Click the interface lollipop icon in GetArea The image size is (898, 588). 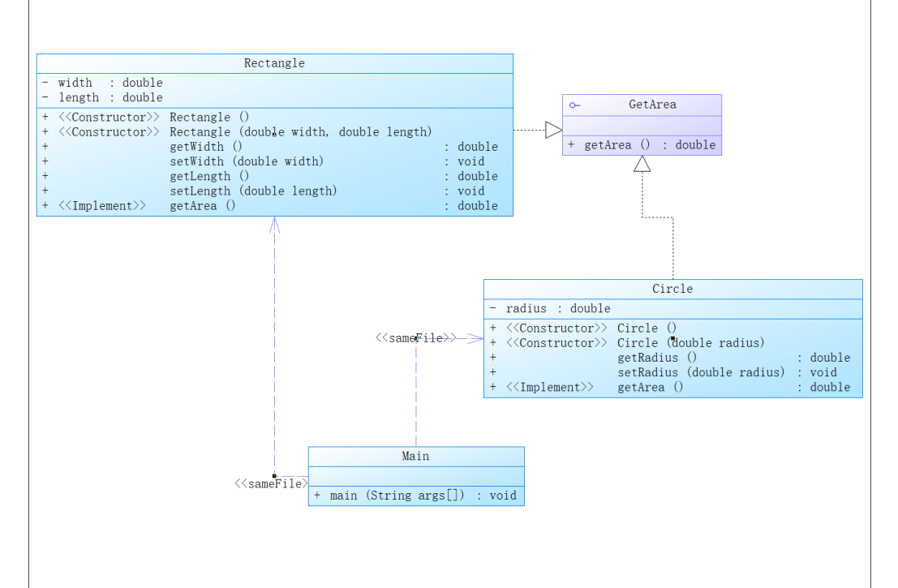point(574,105)
